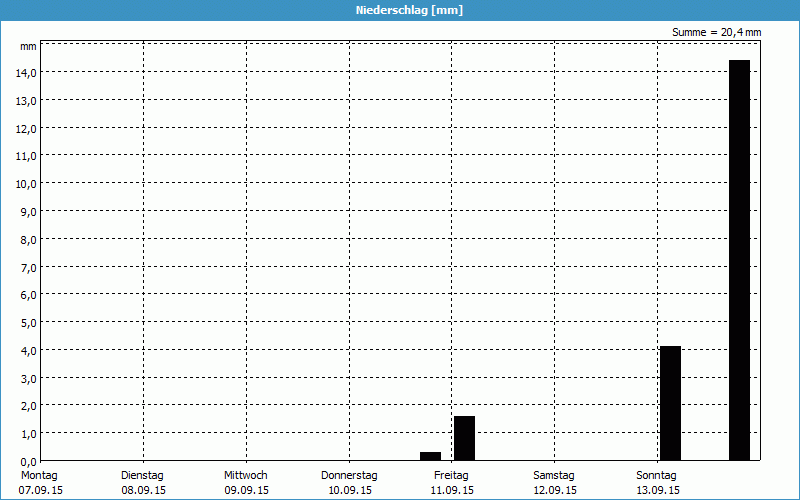Select the tallest precipitation bar at far right
This screenshot has width=800, height=500.
[739, 260]
